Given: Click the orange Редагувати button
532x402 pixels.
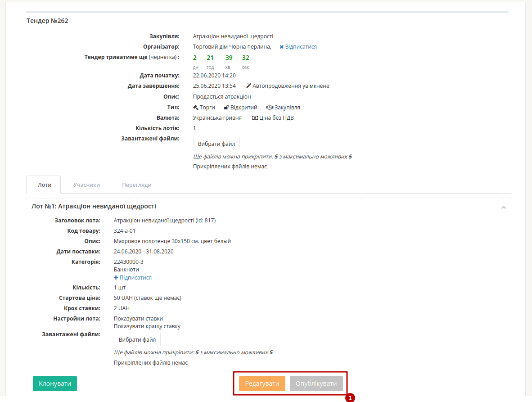Looking at the screenshot, I should (262, 384).
